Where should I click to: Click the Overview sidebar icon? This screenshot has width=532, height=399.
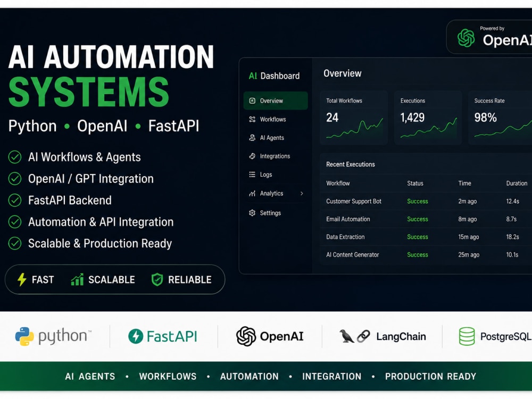(x=252, y=101)
